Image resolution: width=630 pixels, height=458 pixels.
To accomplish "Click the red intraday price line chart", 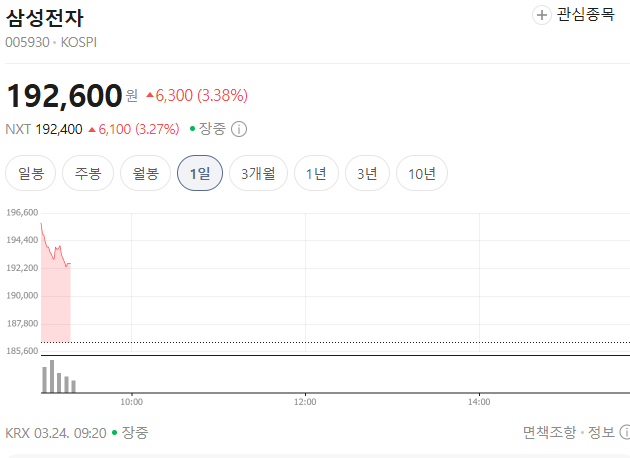I will 55,252.
